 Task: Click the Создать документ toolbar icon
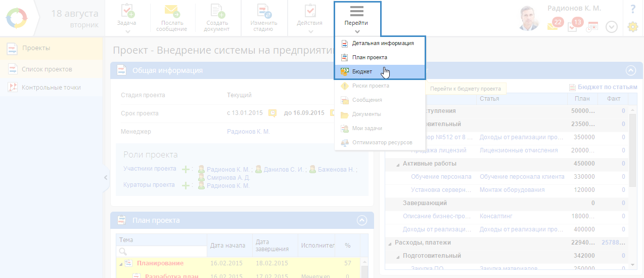(x=216, y=11)
